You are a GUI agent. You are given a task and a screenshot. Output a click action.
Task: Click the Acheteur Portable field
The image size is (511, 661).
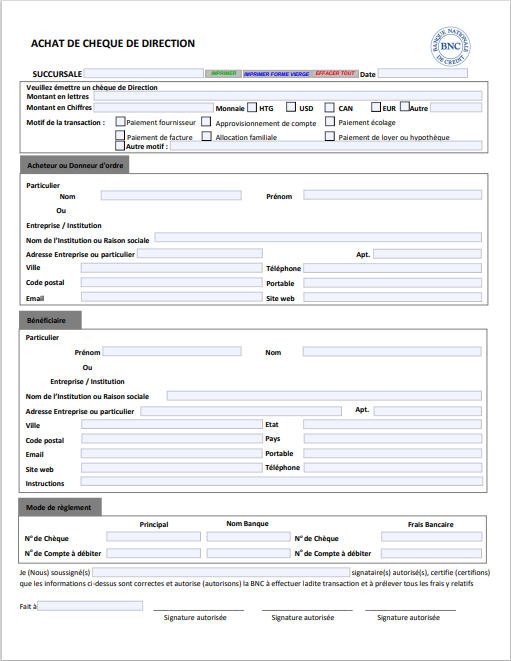(393, 283)
